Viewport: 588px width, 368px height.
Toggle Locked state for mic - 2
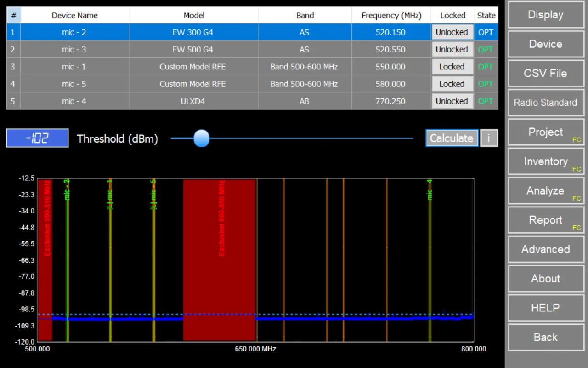coord(452,32)
